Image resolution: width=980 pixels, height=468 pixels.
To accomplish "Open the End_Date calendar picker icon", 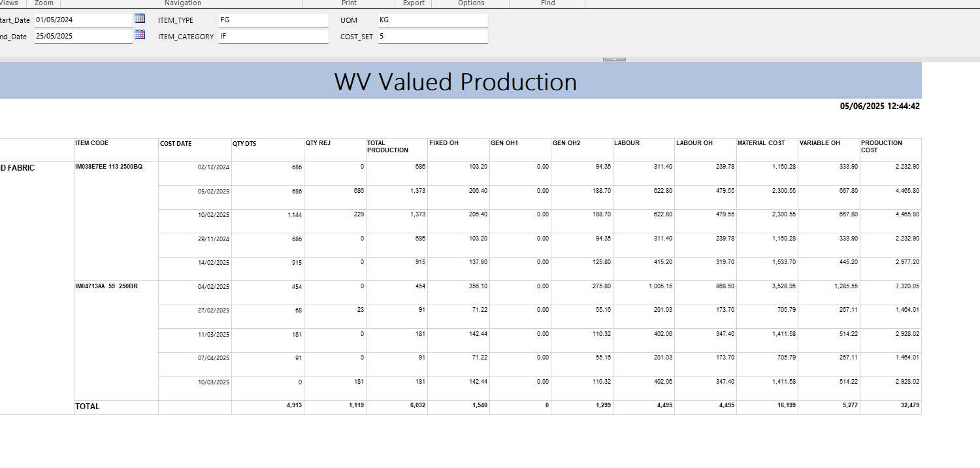I will click(140, 35).
